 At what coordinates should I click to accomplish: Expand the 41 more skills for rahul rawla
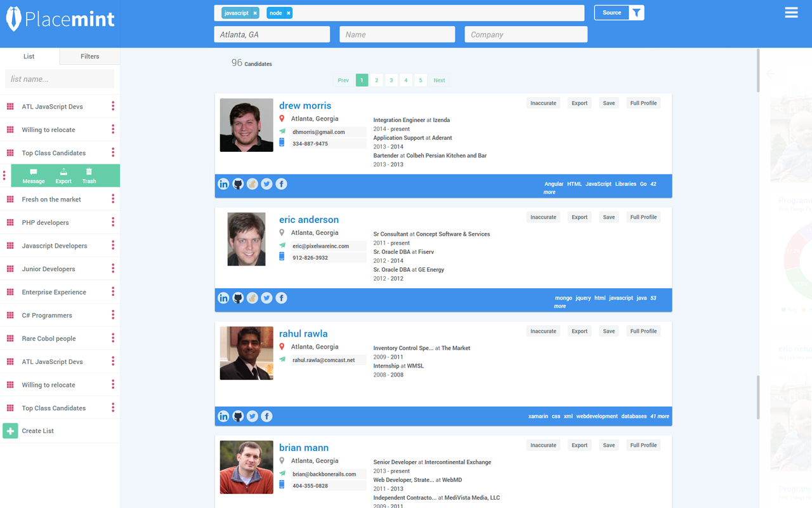[x=659, y=416]
